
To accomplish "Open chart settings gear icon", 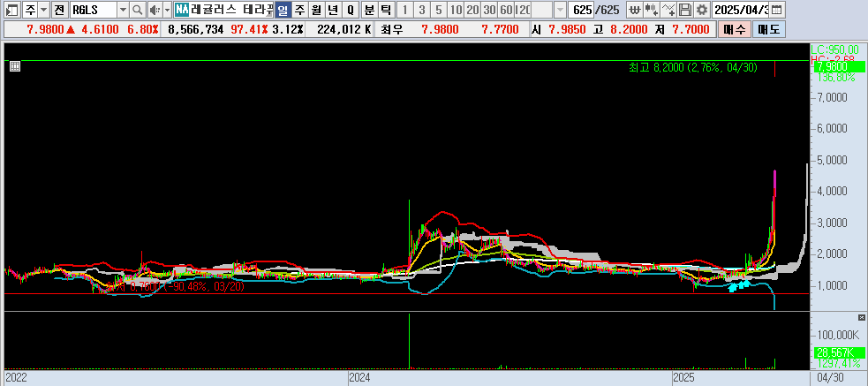I will [x=702, y=10].
